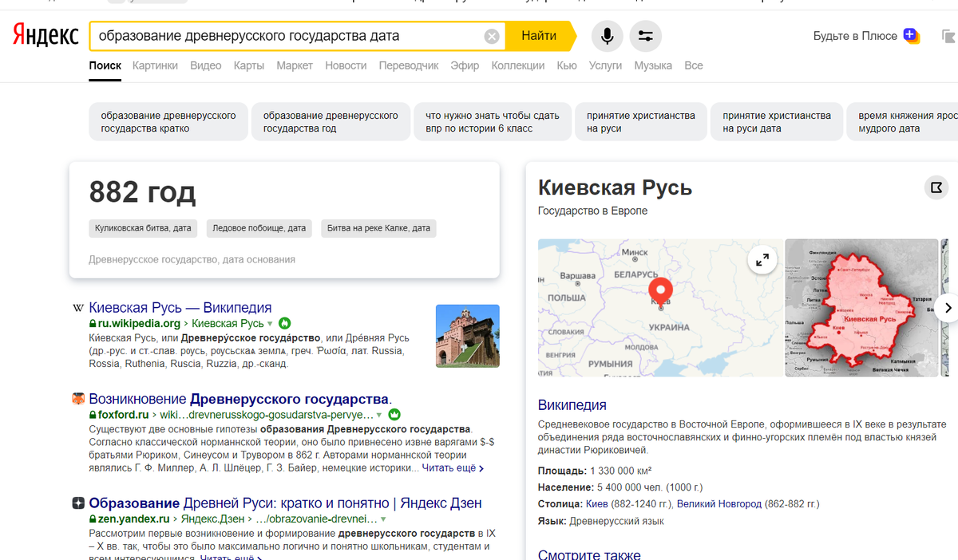Click the Yandex logo

45,36
